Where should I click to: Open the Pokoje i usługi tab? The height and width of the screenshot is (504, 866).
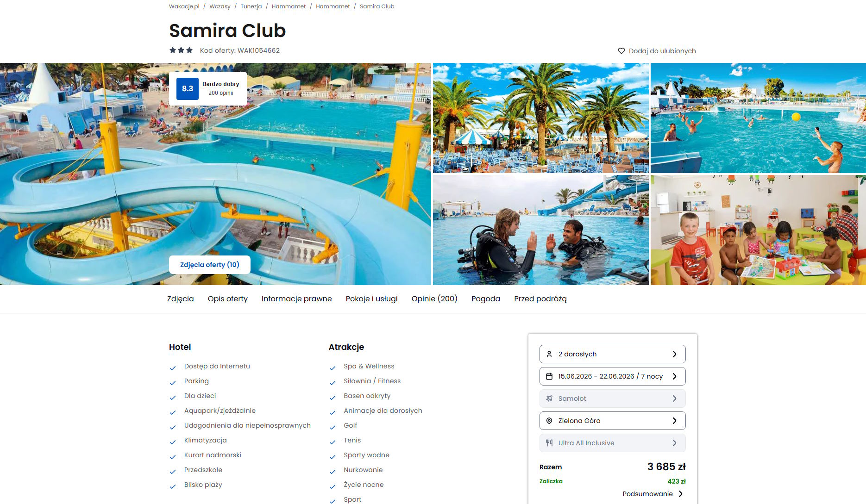coord(372,299)
